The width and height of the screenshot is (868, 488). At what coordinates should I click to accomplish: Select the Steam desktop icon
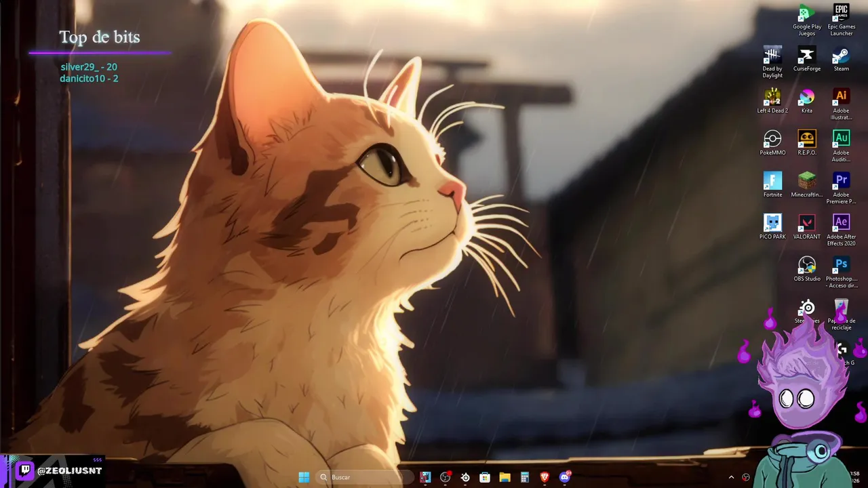pyautogui.click(x=841, y=59)
